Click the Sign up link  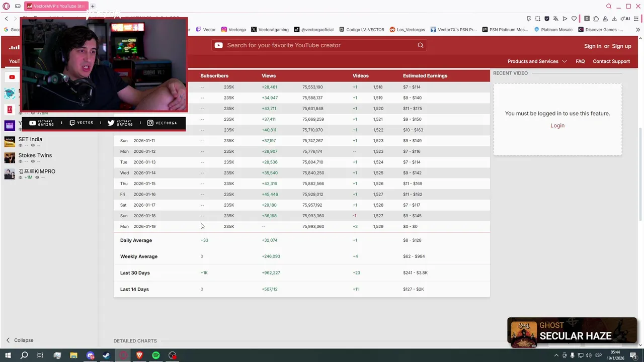tap(621, 46)
